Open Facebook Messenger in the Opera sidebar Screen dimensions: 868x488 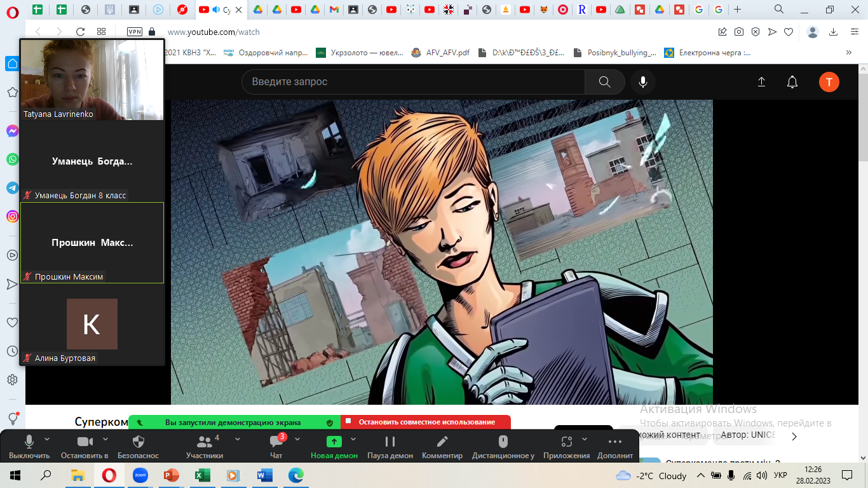tap(12, 131)
